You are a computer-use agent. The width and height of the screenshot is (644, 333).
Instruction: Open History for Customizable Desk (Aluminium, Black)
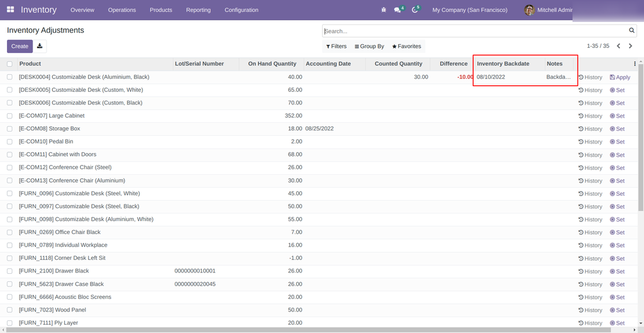[x=590, y=77]
